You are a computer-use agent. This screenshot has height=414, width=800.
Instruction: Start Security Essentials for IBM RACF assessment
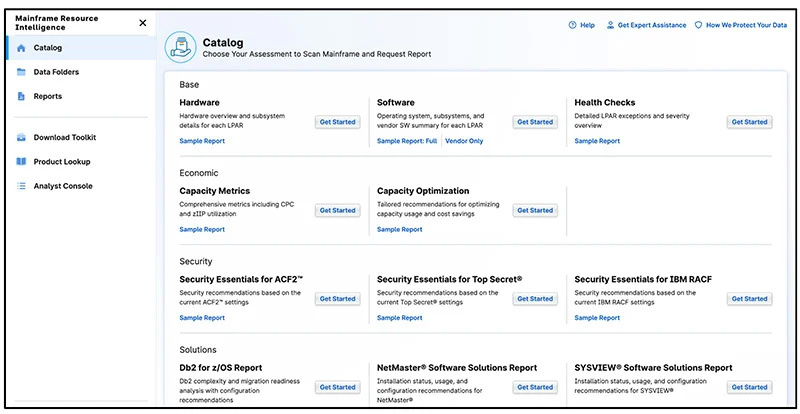(749, 299)
